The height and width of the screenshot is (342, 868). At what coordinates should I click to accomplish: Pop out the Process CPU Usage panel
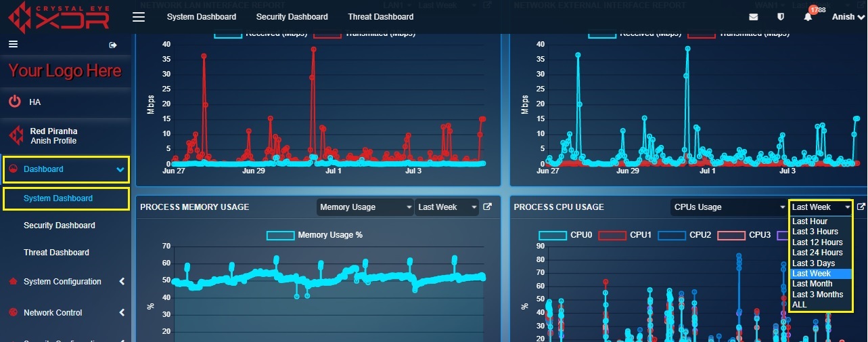pos(861,207)
